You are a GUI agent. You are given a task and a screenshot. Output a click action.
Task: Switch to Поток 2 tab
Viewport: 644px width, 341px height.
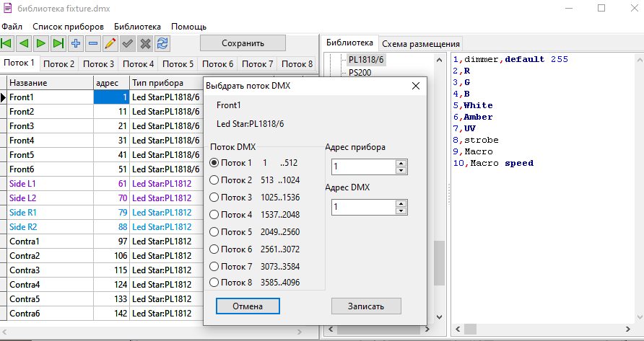point(58,64)
